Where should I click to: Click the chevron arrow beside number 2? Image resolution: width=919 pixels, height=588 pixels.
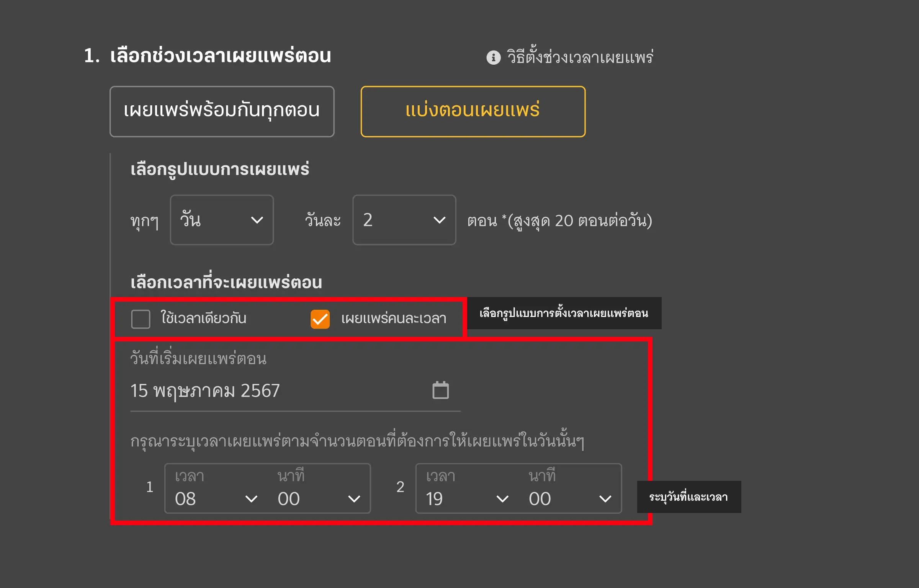click(439, 220)
